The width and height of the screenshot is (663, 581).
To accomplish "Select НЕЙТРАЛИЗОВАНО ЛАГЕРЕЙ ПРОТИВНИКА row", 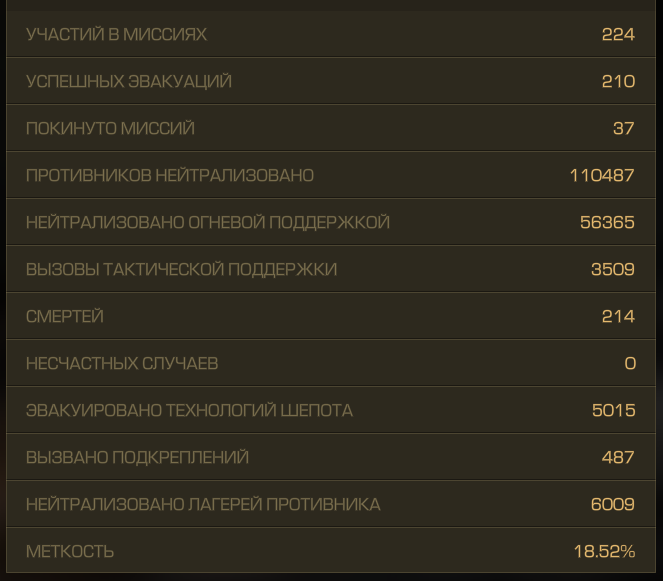I will coord(331,504).
